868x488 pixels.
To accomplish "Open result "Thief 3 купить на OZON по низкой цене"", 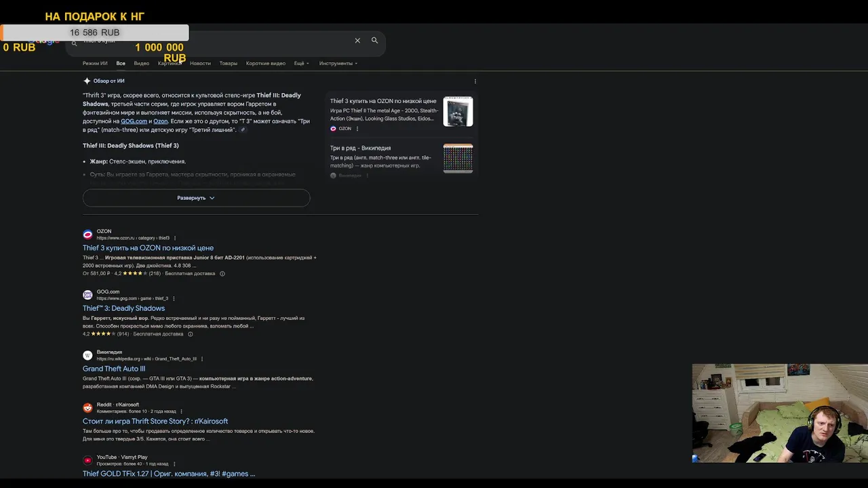I will (148, 248).
